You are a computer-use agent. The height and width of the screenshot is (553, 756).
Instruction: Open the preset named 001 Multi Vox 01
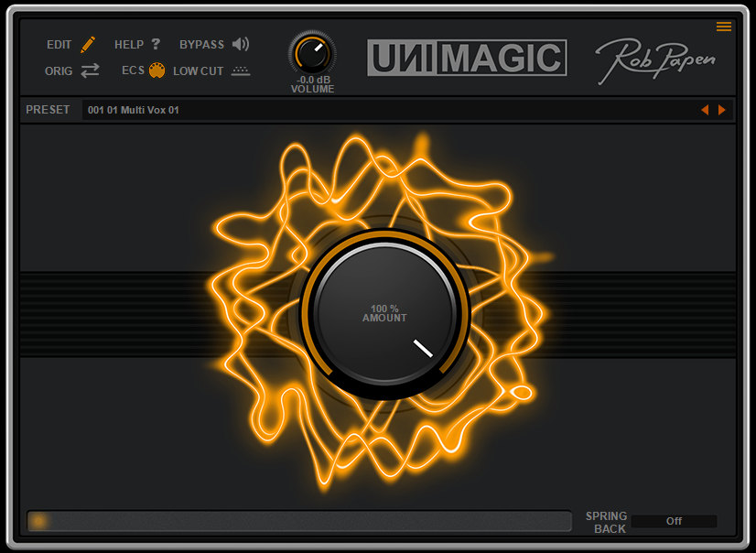pos(133,110)
